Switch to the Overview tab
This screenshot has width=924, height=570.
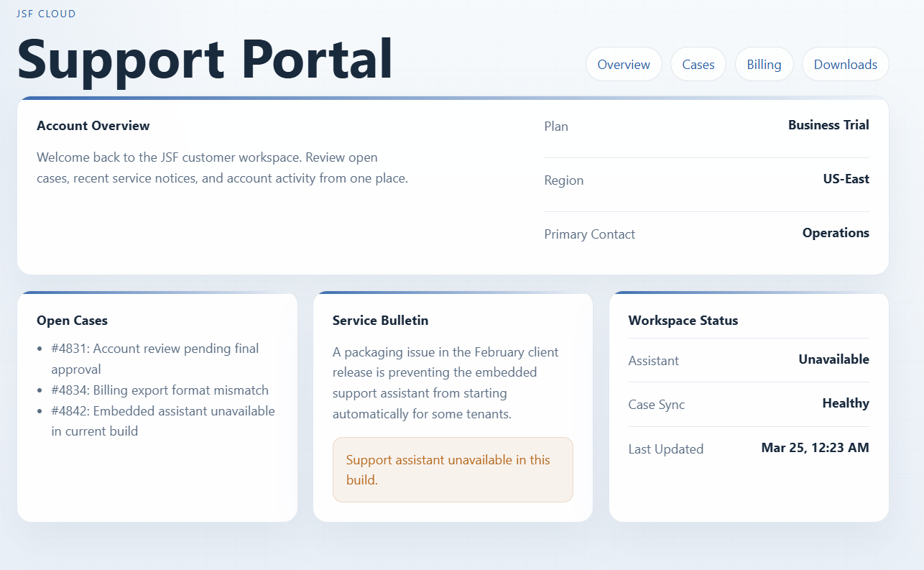point(623,63)
